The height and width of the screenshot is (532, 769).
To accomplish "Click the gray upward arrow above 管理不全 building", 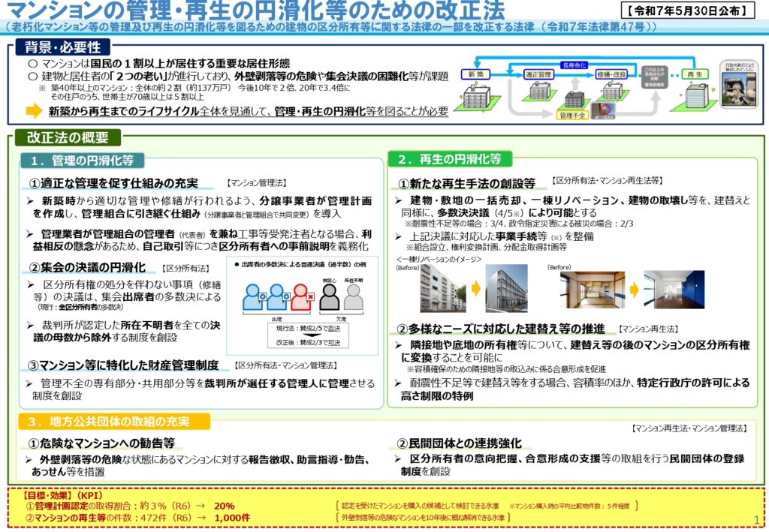I will point(575,83).
